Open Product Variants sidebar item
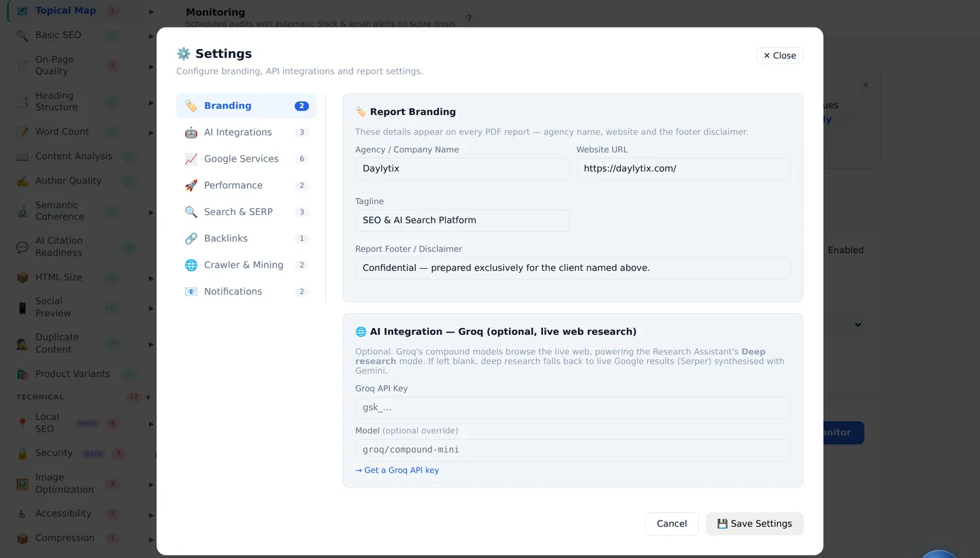The image size is (980, 558). (x=73, y=374)
